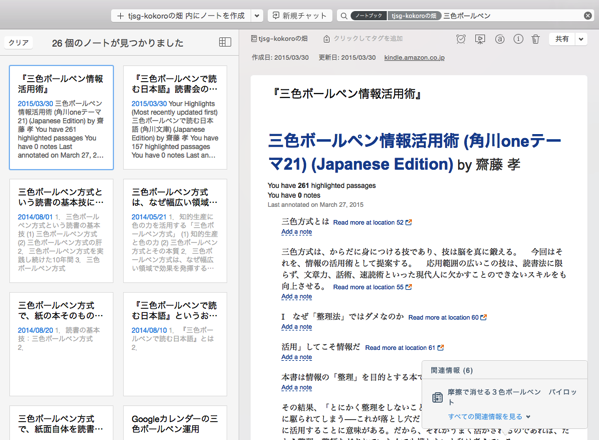Click the tag lock icon

click(x=326, y=39)
